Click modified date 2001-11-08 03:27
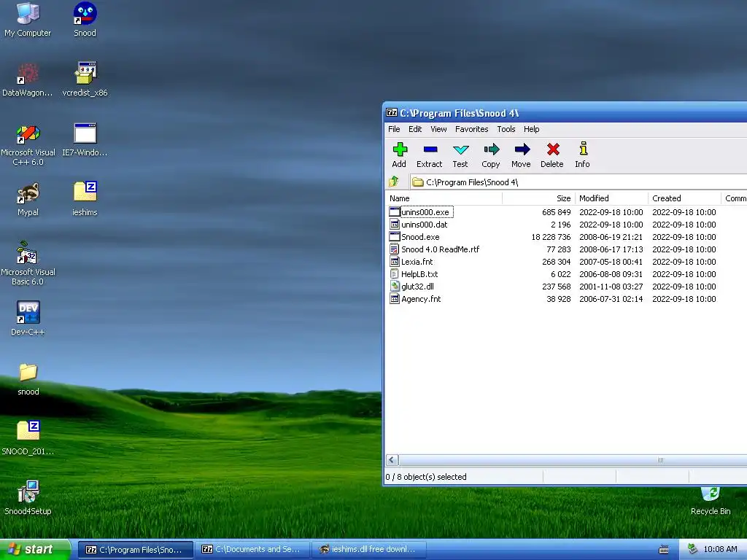The width and height of the screenshot is (747, 560). click(611, 286)
